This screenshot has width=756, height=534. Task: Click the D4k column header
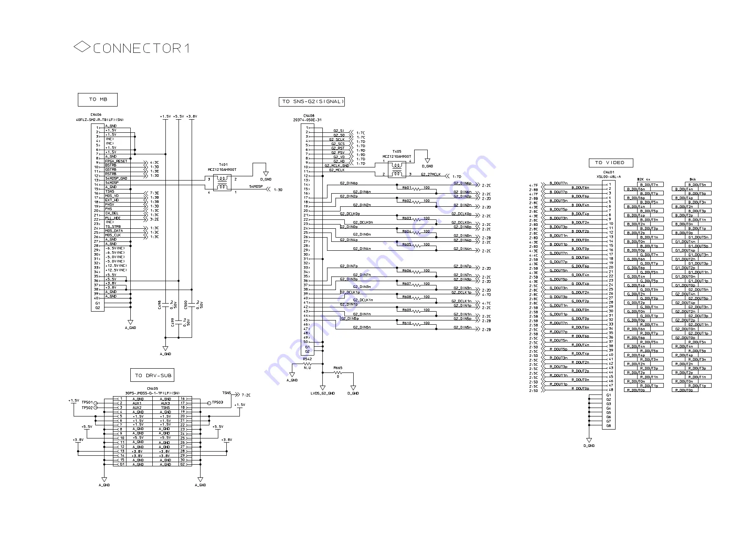tap(693, 179)
